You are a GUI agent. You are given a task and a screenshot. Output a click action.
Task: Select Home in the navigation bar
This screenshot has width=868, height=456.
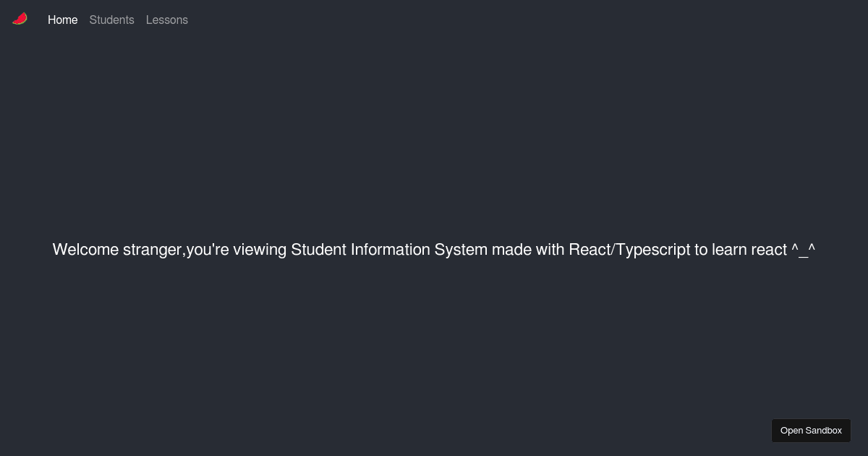(62, 20)
